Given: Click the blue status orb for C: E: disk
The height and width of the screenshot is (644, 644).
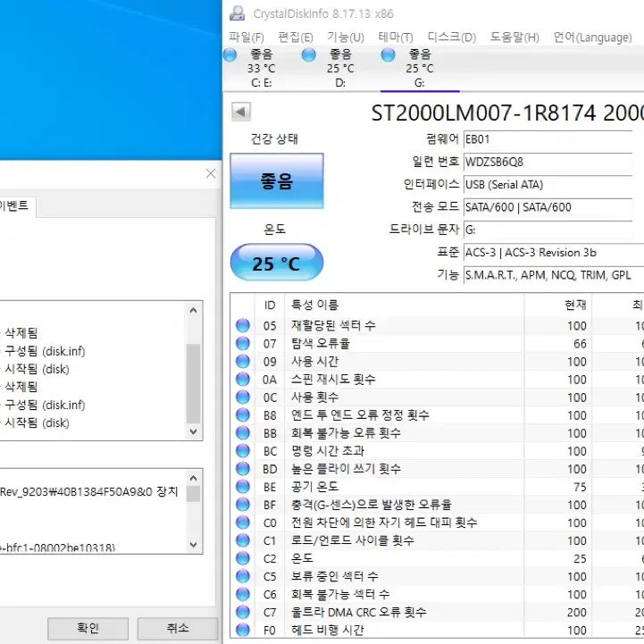Looking at the screenshot, I should [x=230, y=54].
